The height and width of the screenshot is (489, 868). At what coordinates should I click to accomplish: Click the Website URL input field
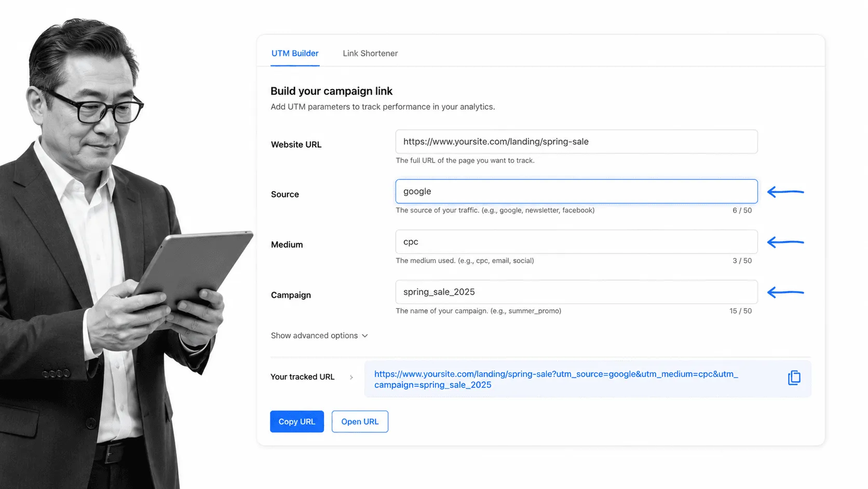coord(576,141)
